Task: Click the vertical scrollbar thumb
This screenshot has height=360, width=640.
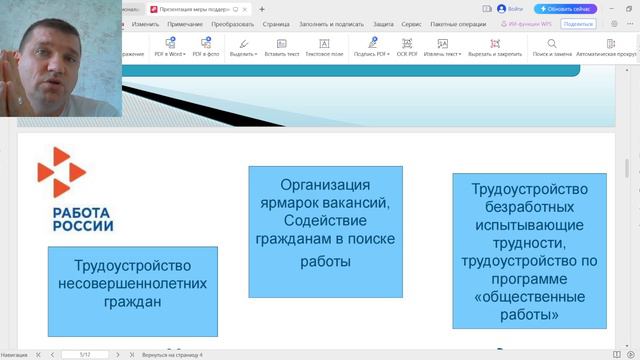Action: tap(627, 168)
